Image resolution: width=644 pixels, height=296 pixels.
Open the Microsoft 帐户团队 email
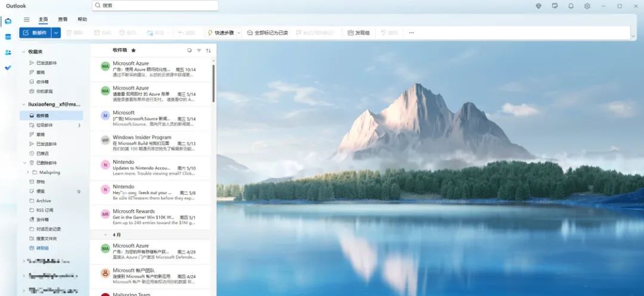[x=150, y=276]
